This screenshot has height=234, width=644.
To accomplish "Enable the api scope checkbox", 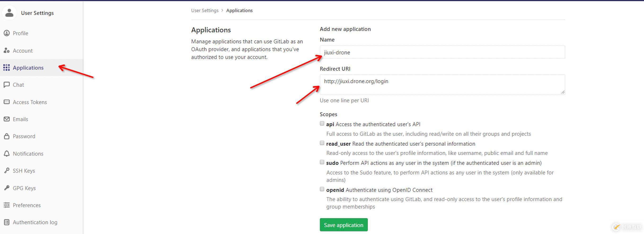I will click(x=322, y=124).
